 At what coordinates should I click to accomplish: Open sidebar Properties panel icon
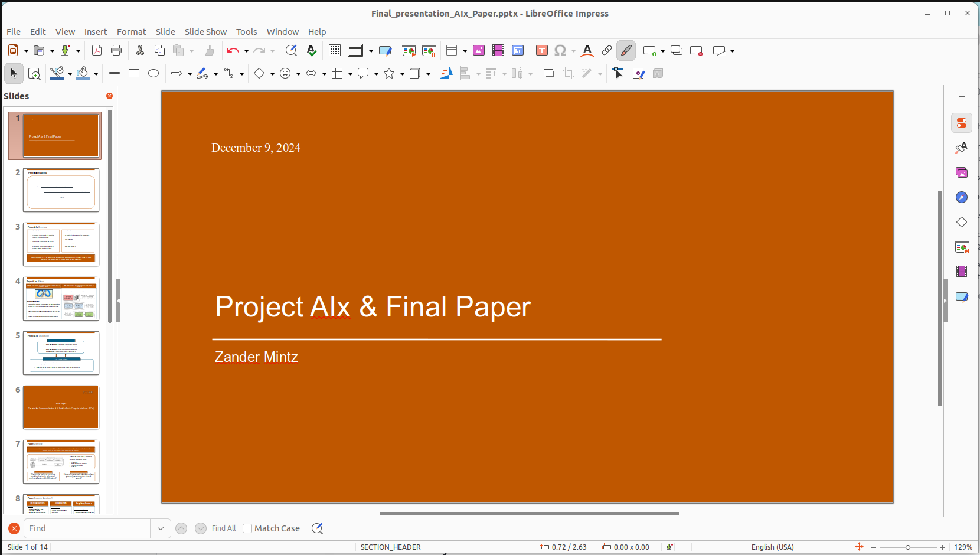tap(962, 123)
